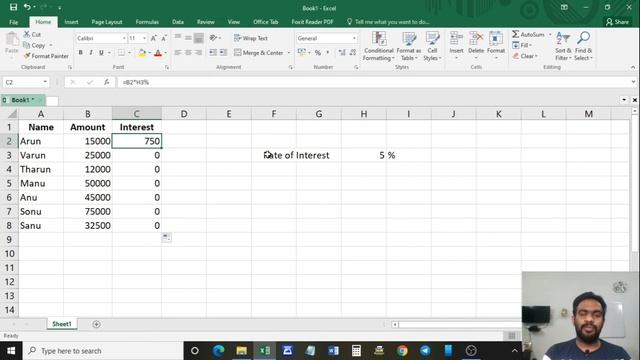Click the Increase Decimal icon
Image resolution: width=640 pixels, height=360 pixels.
(342, 53)
